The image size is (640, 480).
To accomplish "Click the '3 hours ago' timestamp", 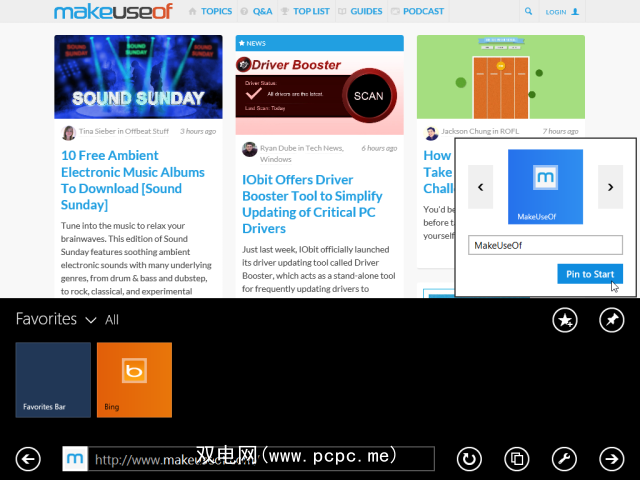I will (x=198, y=131).
